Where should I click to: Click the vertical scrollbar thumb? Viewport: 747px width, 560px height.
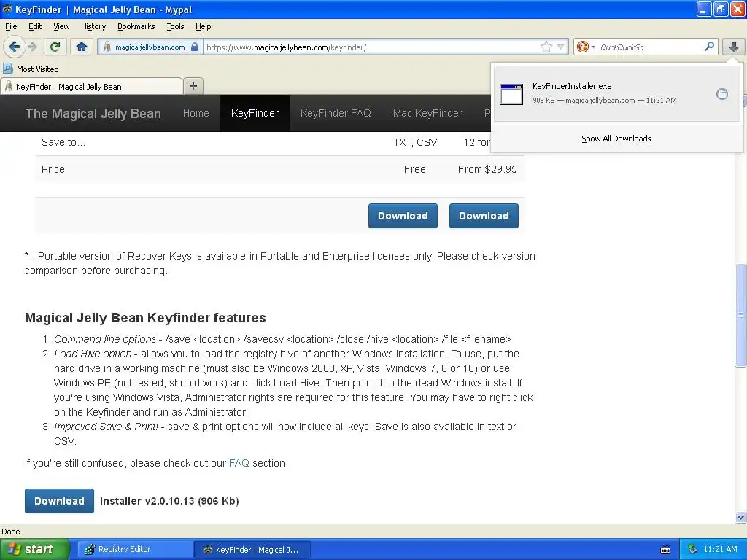coord(740,315)
